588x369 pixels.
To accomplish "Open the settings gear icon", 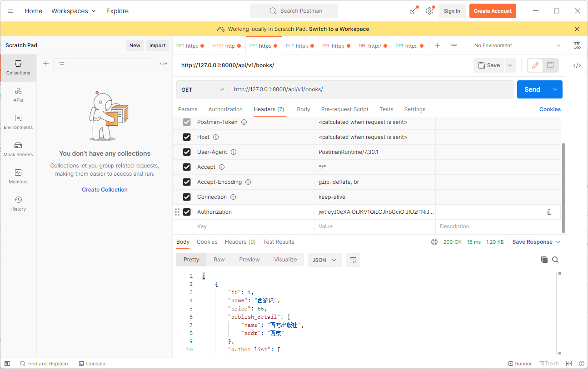I will click(429, 11).
